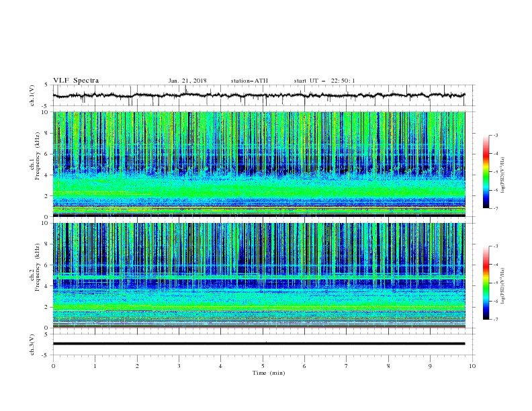
Task: Click the lower PSD color scale bar
Action: [486, 283]
